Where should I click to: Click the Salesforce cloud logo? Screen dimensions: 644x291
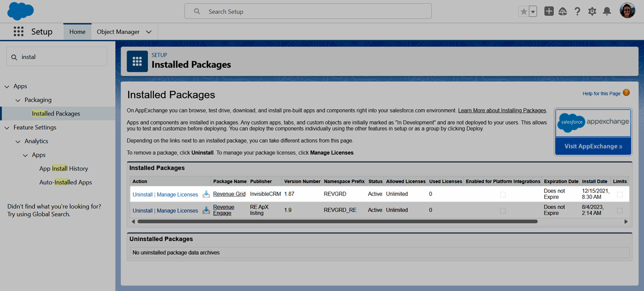(x=21, y=11)
